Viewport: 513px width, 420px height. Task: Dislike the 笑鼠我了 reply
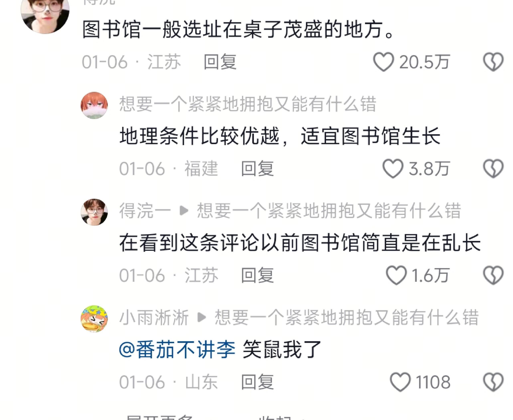(493, 382)
